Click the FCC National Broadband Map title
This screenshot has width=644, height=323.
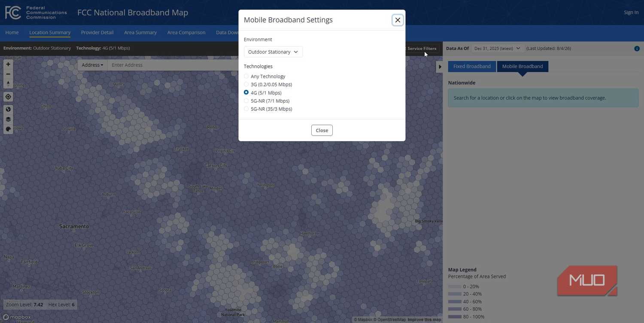click(x=133, y=12)
